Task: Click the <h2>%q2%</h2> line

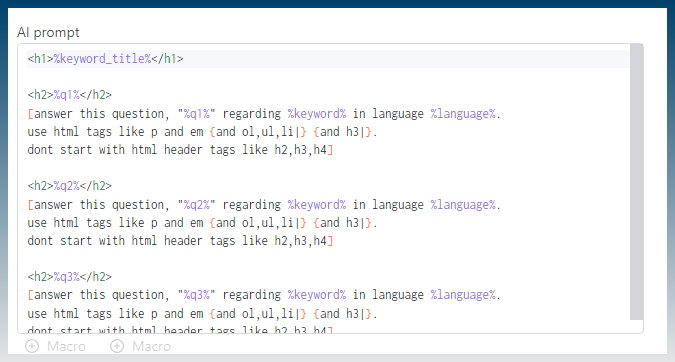Action: [70, 186]
